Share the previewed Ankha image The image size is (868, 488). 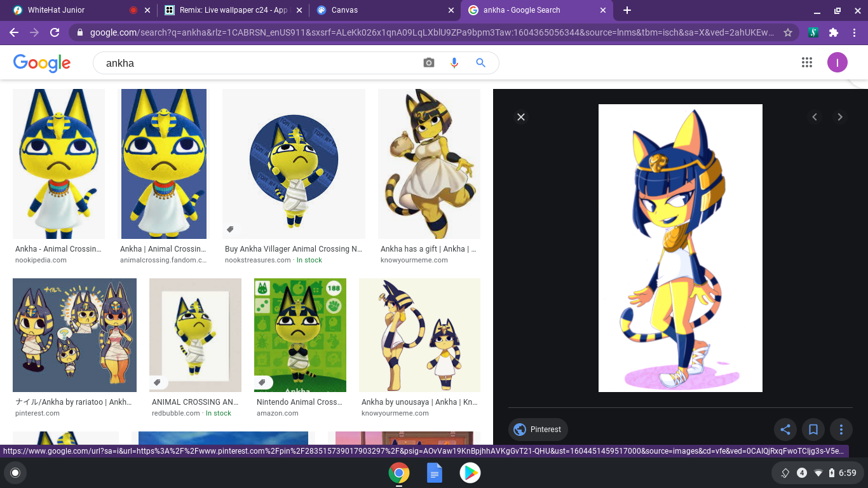pos(785,430)
